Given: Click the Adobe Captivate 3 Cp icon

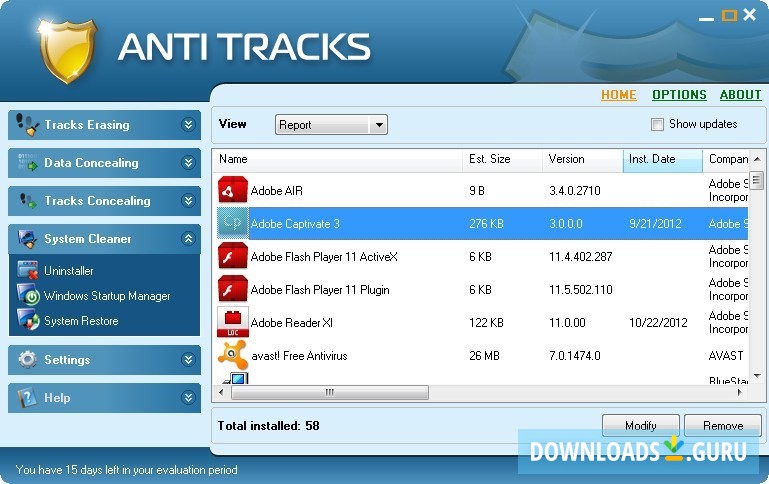Looking at the screenshot, I should click(x=232, y=223).
